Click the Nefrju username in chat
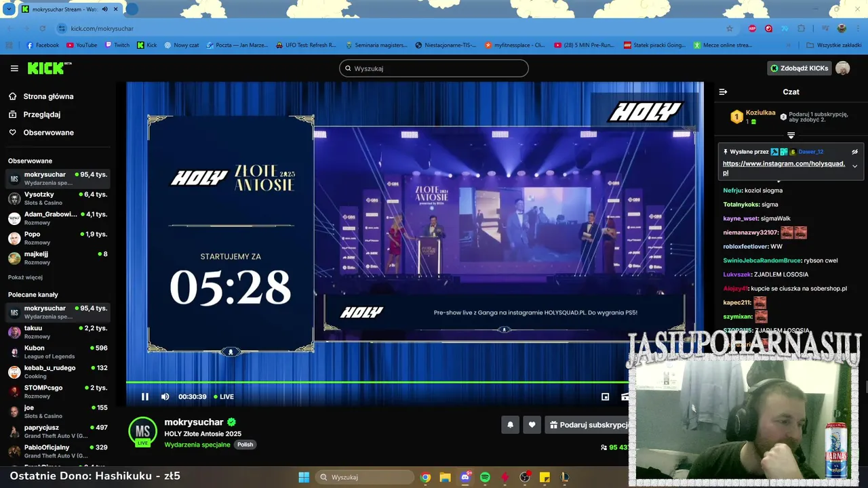This screenshot has width=868, height=488. (732, 190)
